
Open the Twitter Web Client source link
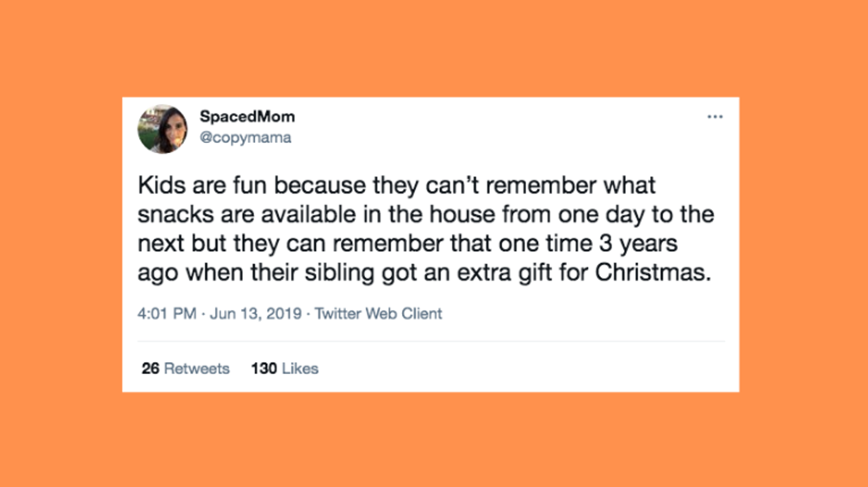(x=378, y=313)
